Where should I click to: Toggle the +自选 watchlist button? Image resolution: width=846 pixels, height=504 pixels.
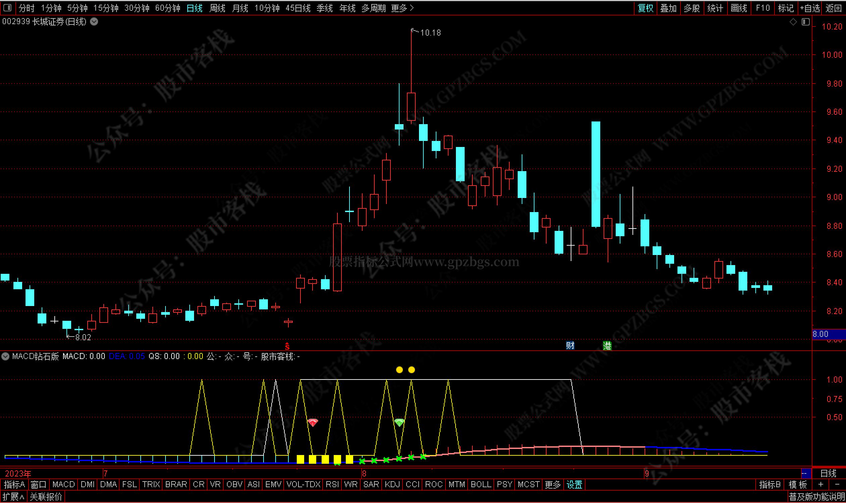[x=810, y=8]
